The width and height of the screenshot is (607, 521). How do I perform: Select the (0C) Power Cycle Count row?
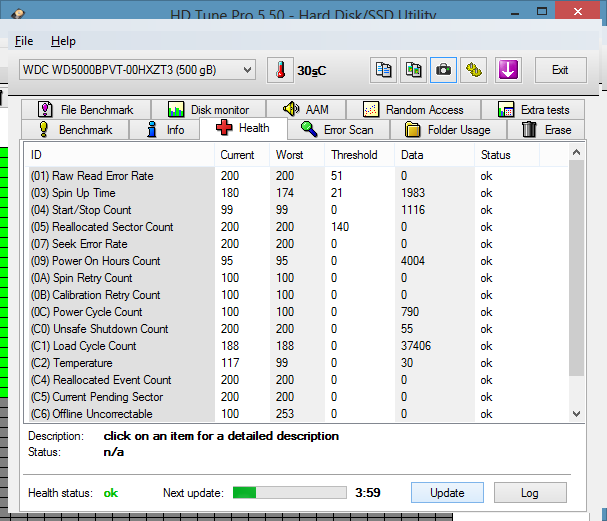coord(297,312)
